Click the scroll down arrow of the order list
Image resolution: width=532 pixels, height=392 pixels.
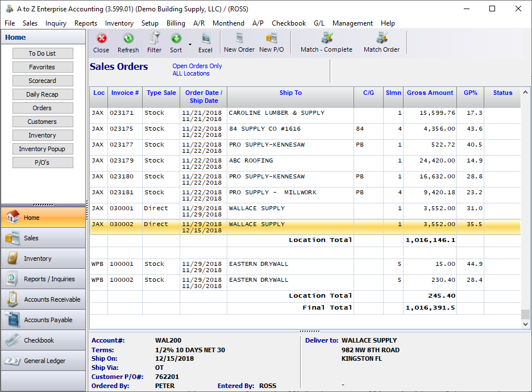[525, 324]
